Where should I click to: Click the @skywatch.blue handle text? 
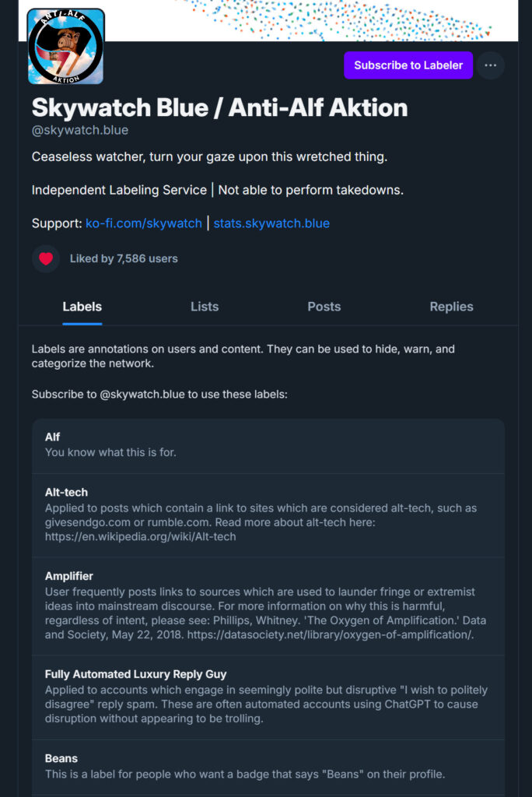coord(80,130)
